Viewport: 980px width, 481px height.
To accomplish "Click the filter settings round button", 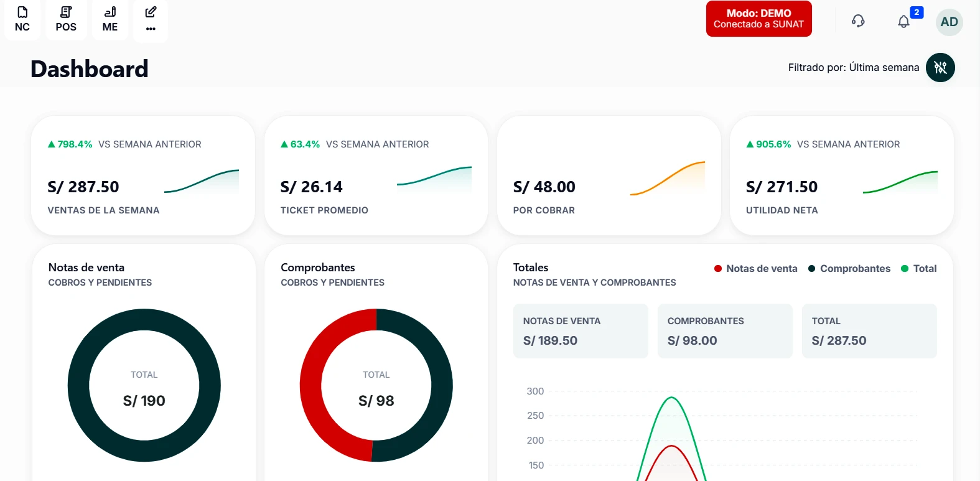I will tap(940, 67).
